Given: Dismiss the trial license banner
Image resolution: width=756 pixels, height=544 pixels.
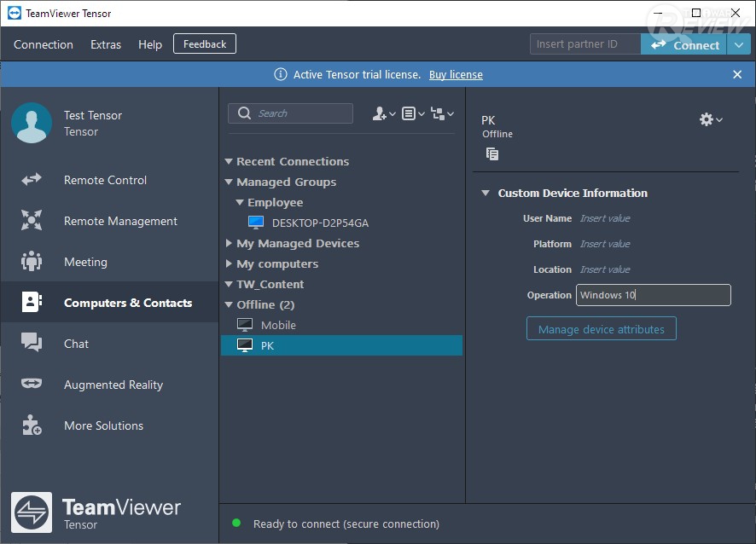Looking at the screenshot, I should click(x=737, y=75).
